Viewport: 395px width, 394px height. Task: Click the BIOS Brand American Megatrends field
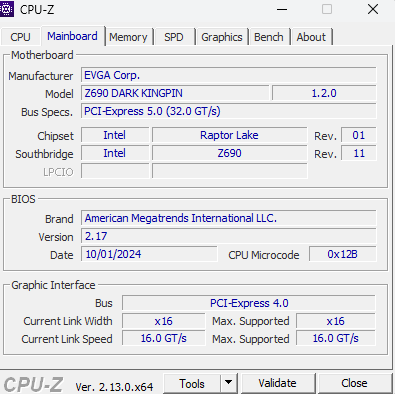(x=229, y=218)
